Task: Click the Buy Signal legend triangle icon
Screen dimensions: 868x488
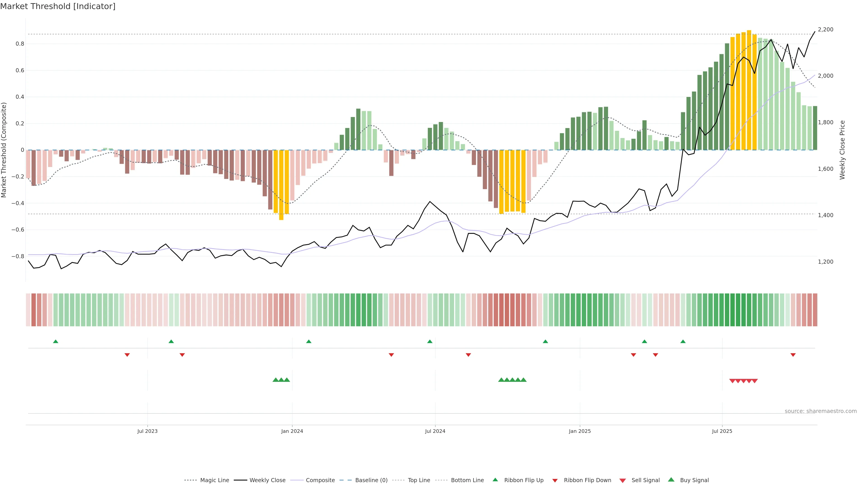Action: click(671, 480)
